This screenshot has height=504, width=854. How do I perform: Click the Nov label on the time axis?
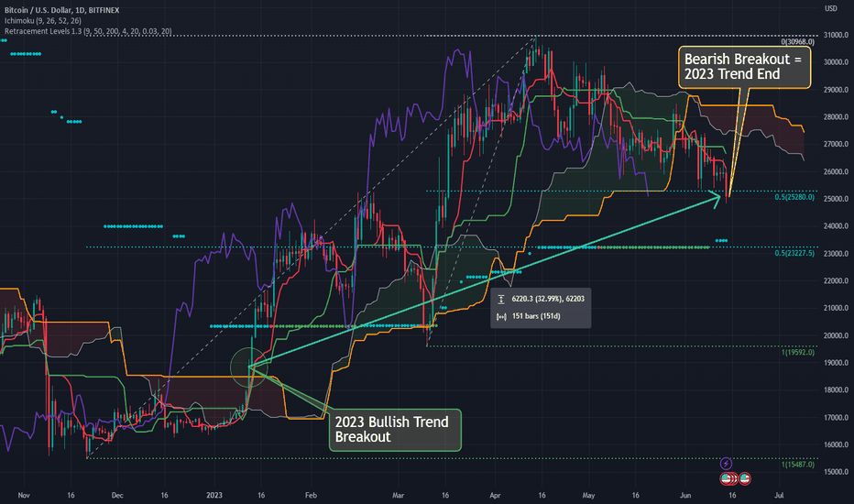coord(24,495)
